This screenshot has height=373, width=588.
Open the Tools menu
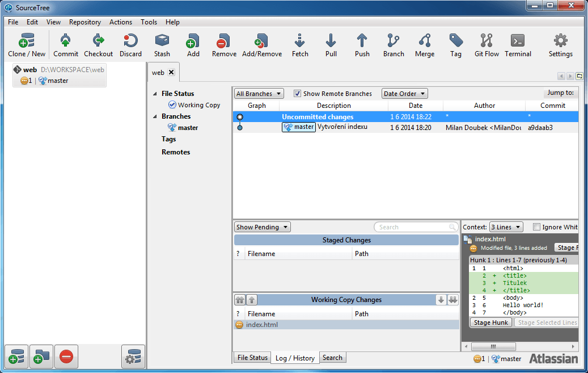pos(149,22)
